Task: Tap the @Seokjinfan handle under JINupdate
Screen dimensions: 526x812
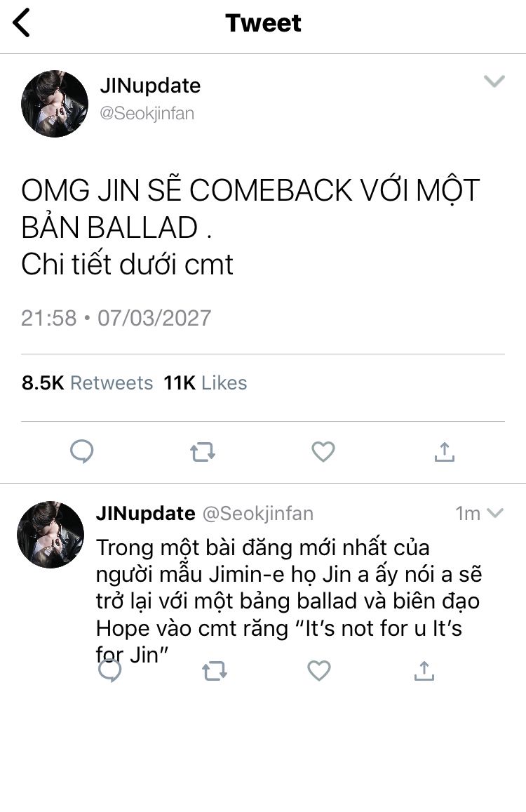Action: pos(147,114)
